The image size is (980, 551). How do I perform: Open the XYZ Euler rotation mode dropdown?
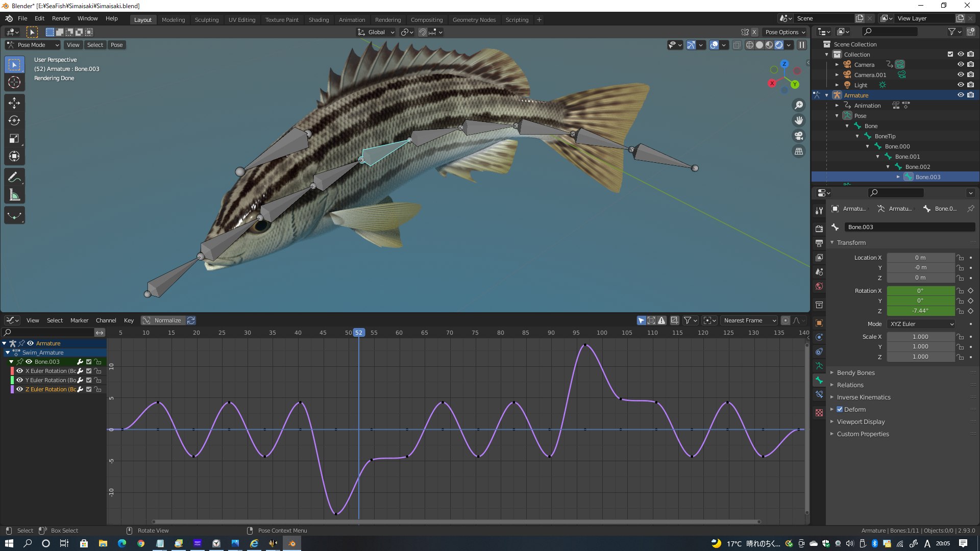click(921, 324)
